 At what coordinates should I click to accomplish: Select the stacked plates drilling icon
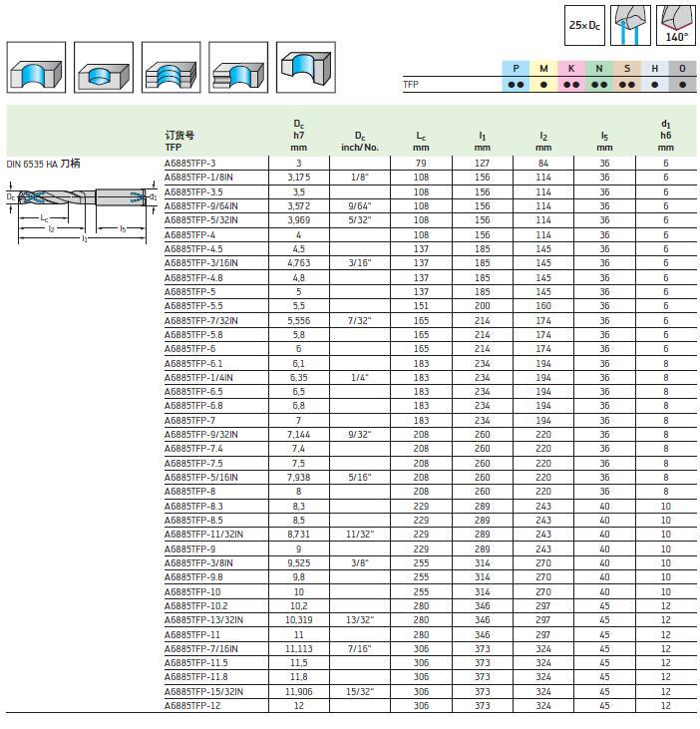(x=172, y=68)
